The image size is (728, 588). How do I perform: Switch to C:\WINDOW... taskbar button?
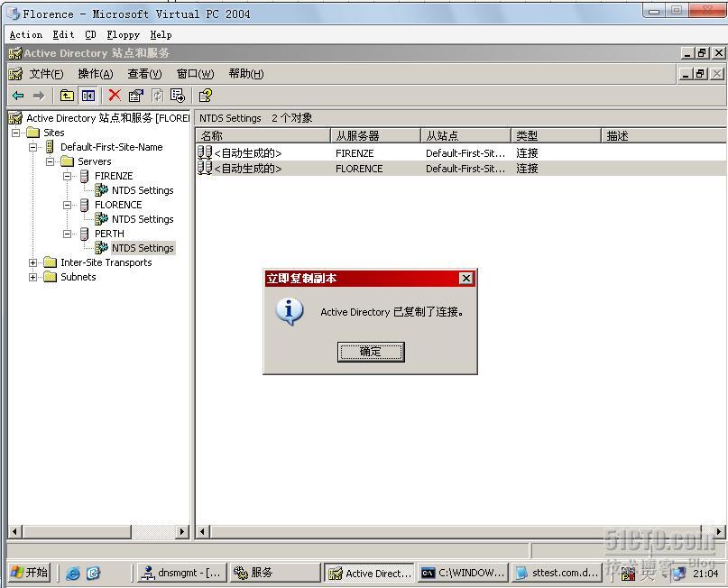tap(463, 574)
